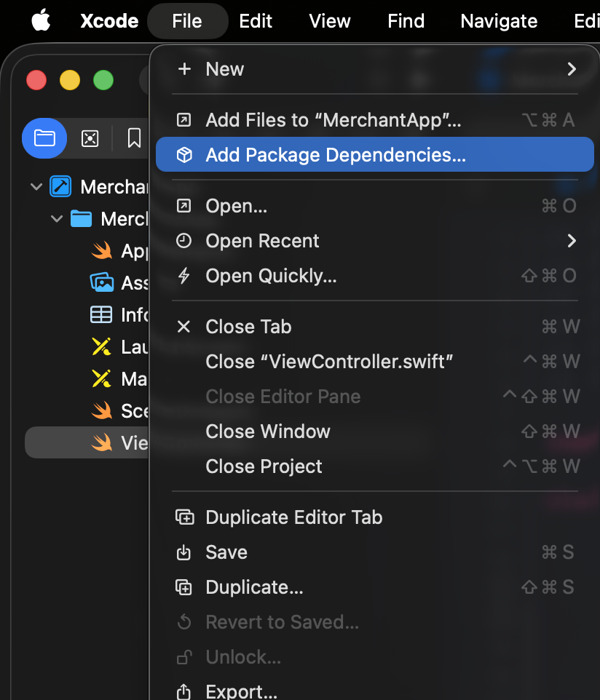The width and height of the screenshot is (600, 700).
Task: Open the Bookmark navigator icon
Action: coord(134,138)
